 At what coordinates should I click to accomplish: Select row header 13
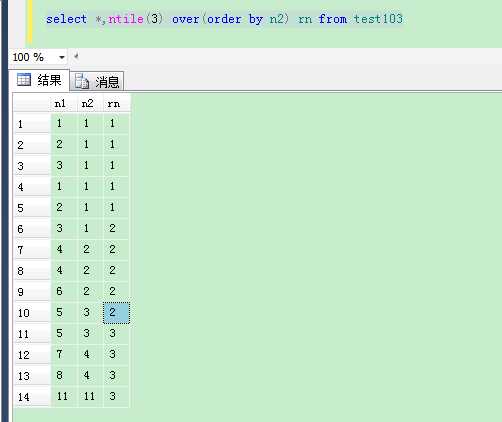(32, 376)
